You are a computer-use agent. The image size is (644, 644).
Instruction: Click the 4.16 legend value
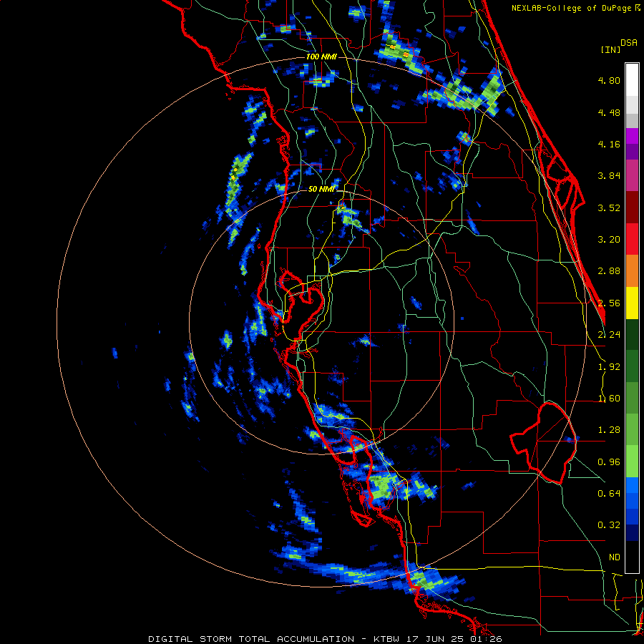(609, 144)
